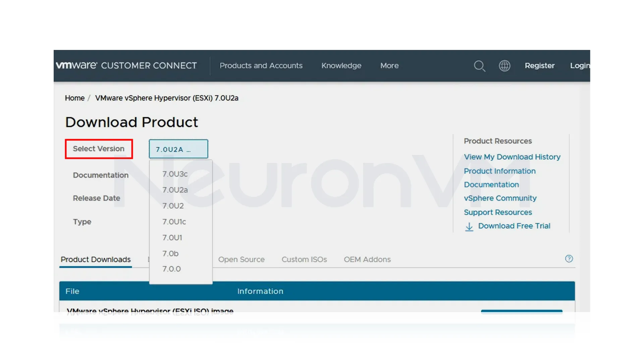
Task: Click the Release Date label
Action: pos(96,198)
